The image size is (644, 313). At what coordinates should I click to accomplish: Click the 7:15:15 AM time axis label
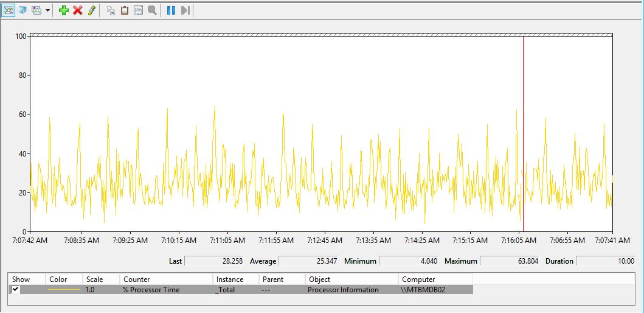click(471, 240)
